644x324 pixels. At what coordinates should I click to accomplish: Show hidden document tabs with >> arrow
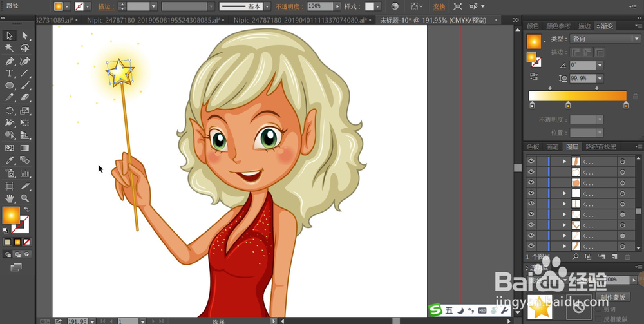coord(515,20)
